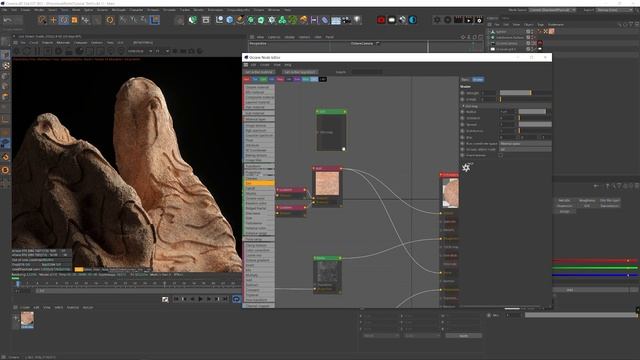Click the material thumbnail in Material Manager
Viewport: 640px width, 360px height.
click(x=27, y=319)
